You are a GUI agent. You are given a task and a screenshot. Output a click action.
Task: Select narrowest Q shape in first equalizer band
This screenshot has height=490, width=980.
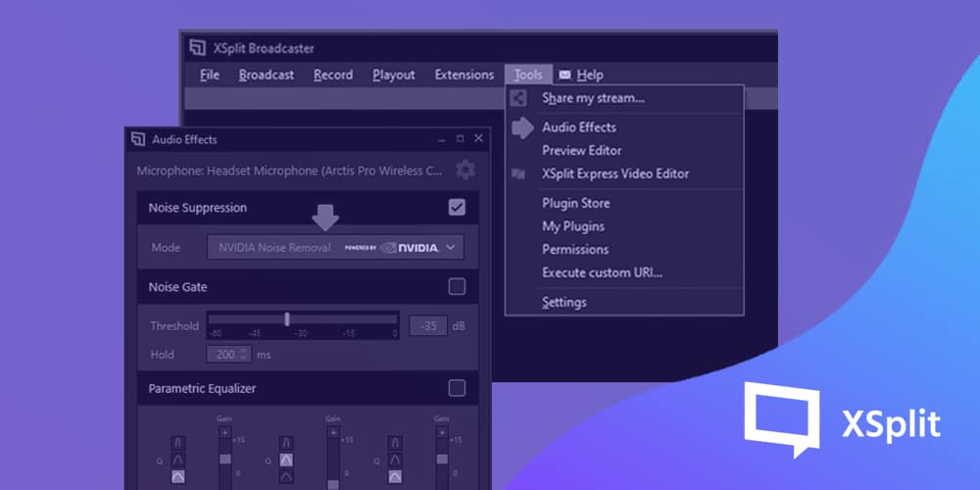(177, 444)
